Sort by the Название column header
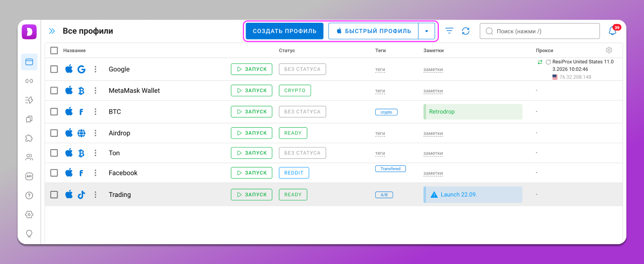 [x=74, y=50]
